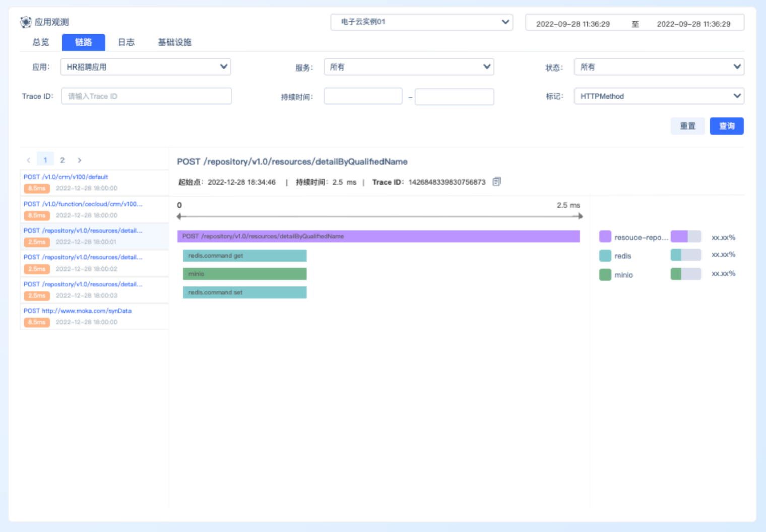
Task: Click the start time 2022-12-28 18:34:46
Action: pyautogui.click(x=242, y=182)
